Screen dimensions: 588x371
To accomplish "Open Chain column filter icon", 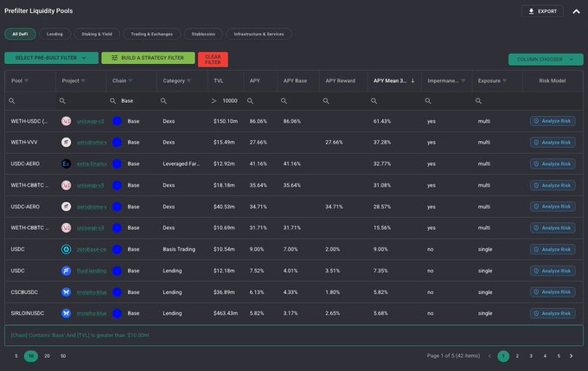I will (130, 80).
